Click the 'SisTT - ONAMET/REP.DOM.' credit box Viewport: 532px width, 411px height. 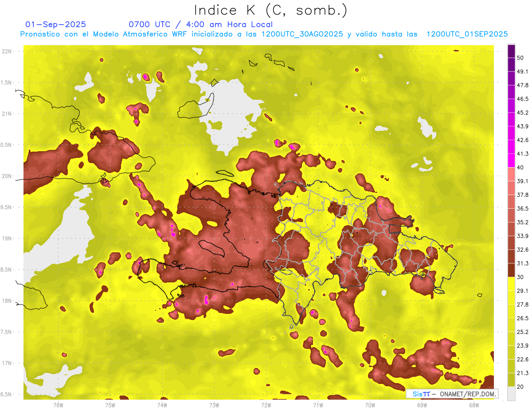pos(452,394)
